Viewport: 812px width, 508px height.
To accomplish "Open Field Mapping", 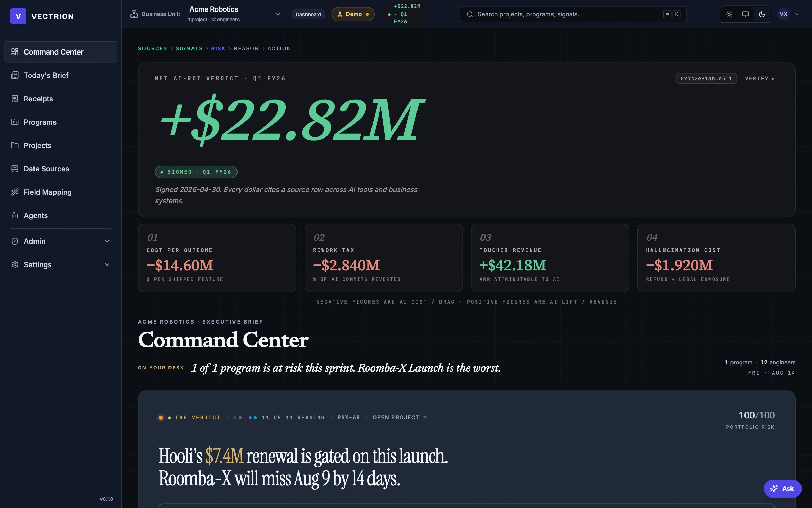I will 61,192.
